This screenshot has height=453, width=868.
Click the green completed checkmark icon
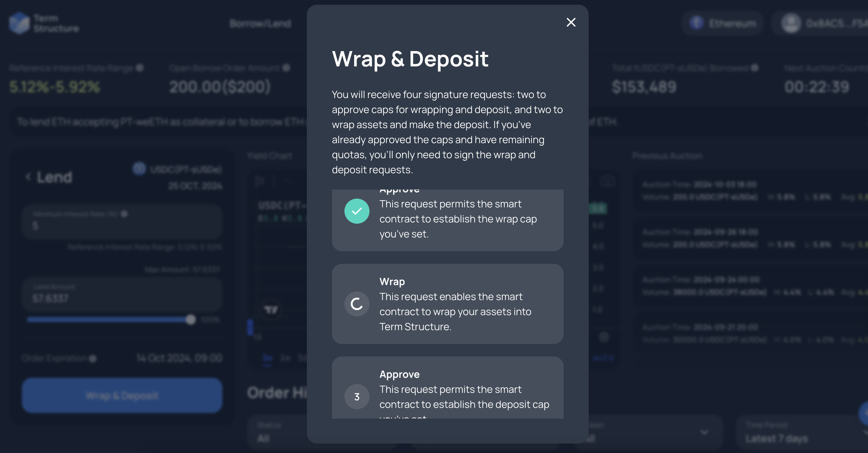[x=356, y=211]
